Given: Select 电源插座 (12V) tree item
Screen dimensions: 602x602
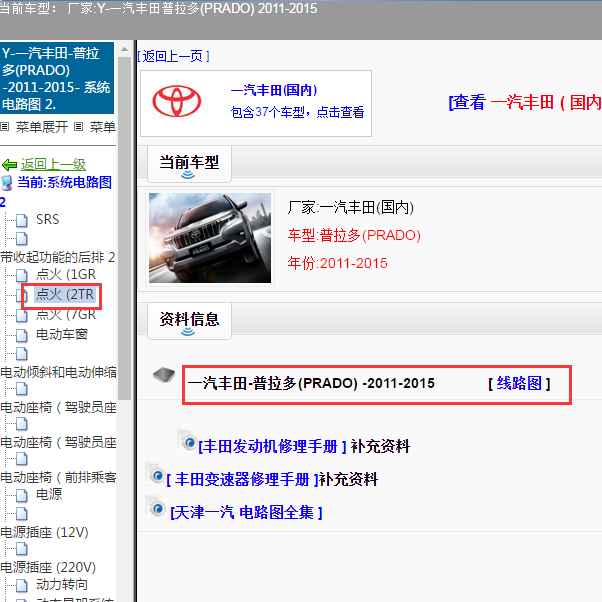Looking at the screenshot, I should [x=45, y=532].
